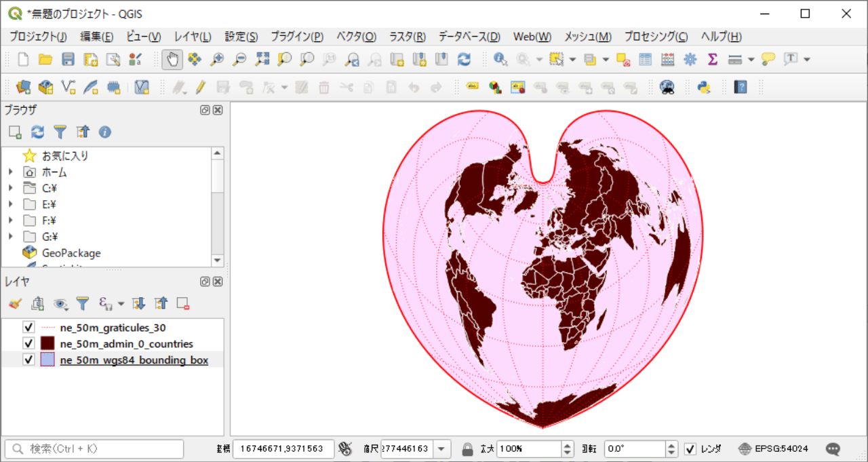Open the field calculator abacus icon
The height and width of the screenshot is (462, 868).
click(x=668, y=60)
